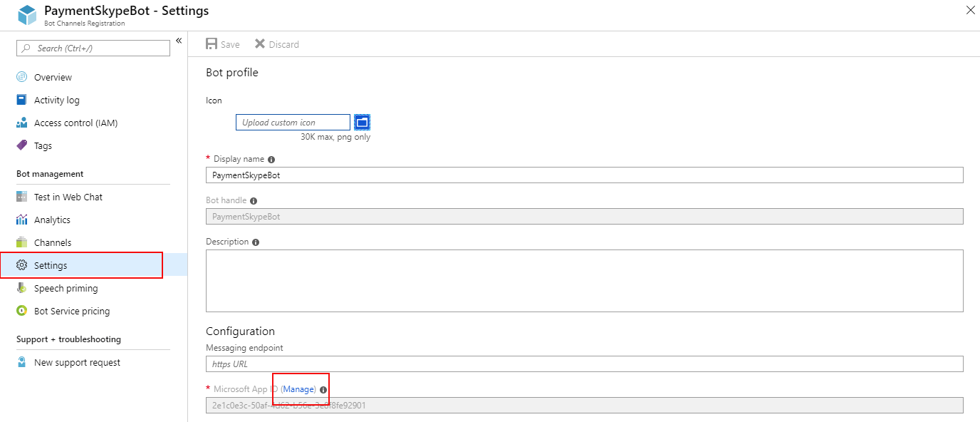Click the "Bot management" section header
Viewport: 980px width, 422px height.
[50, 174]
